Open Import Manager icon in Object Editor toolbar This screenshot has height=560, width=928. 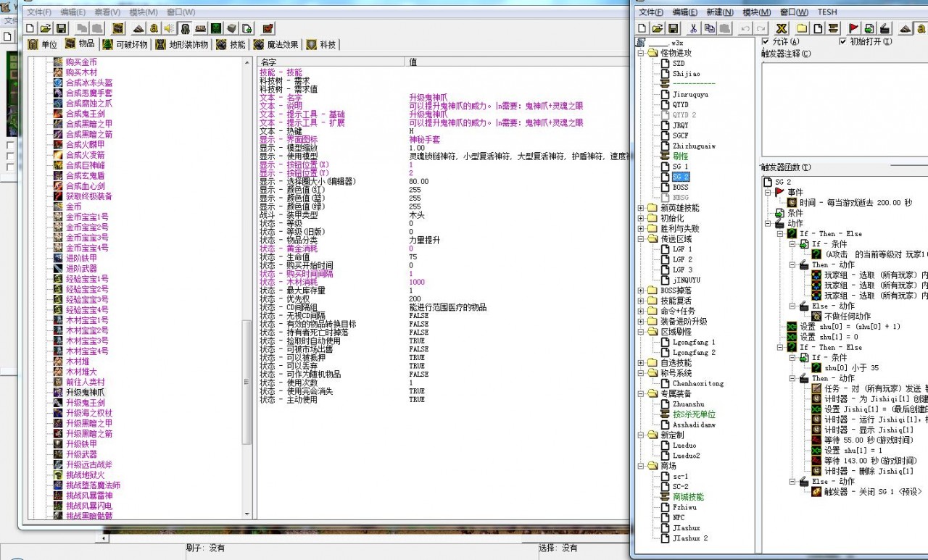[247, 28]
